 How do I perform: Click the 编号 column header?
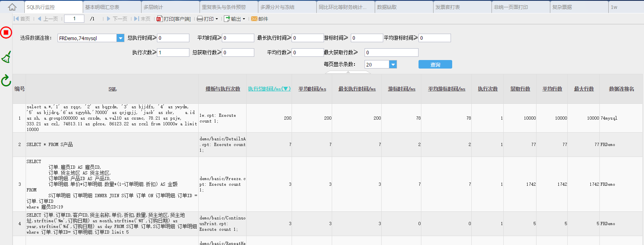click(x=19, y=89)
